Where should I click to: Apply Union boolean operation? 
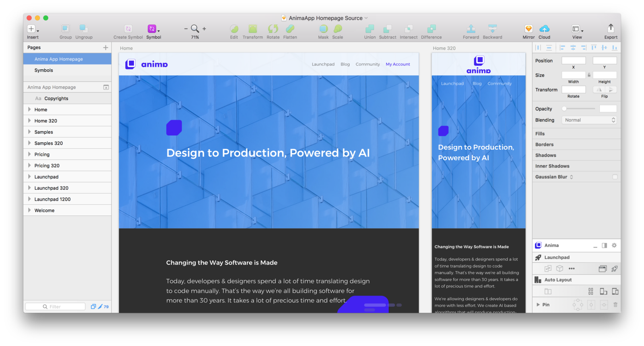[369, 29]
